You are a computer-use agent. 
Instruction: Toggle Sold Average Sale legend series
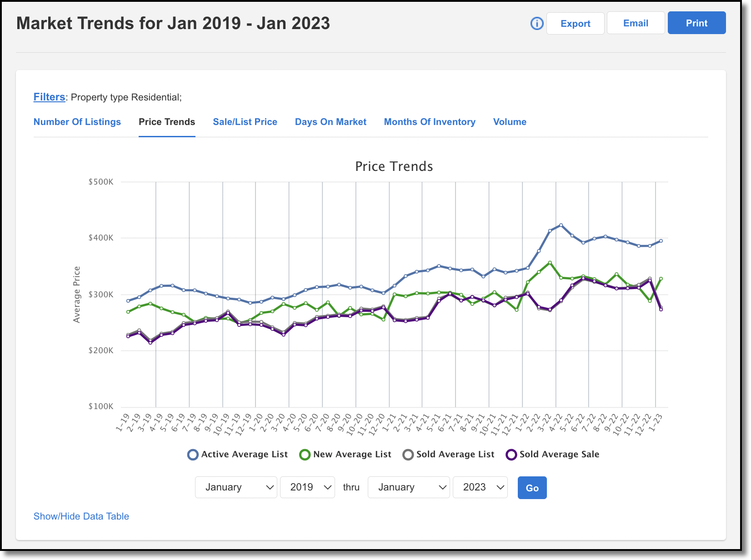click(x=552, y=455)
